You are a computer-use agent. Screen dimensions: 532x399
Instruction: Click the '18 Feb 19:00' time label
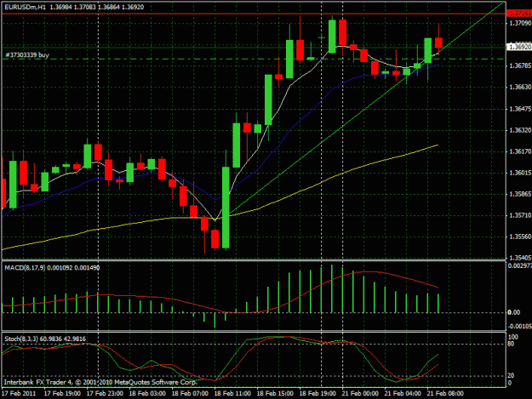point(317,394)
